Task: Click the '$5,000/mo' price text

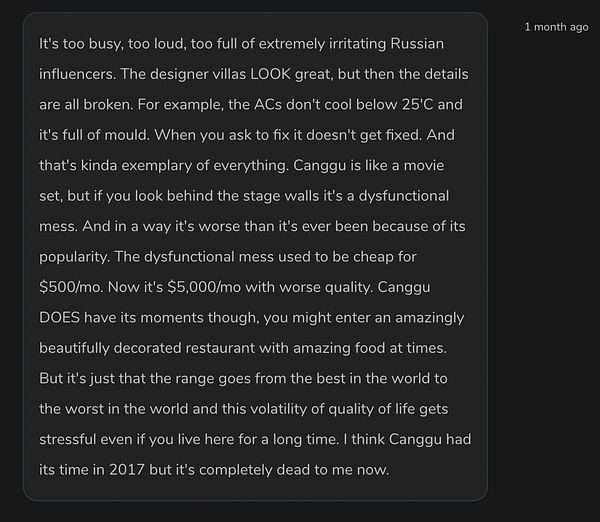Action: [204, 287]
